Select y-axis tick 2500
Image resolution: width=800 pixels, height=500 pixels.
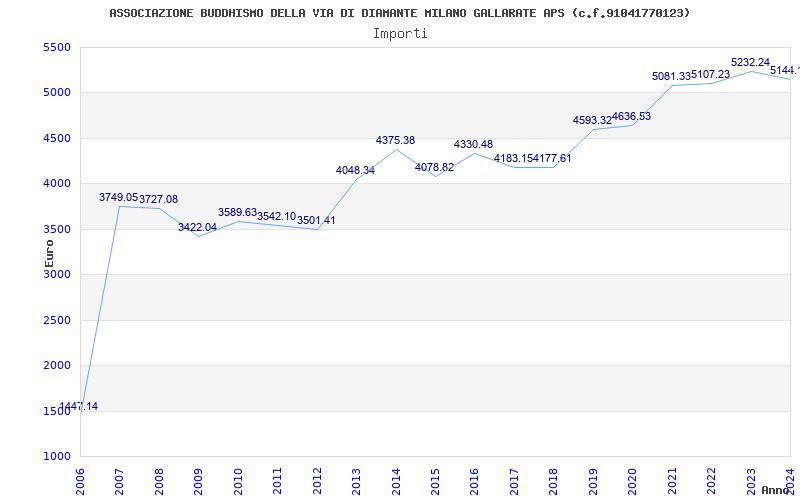pos(57,320)
